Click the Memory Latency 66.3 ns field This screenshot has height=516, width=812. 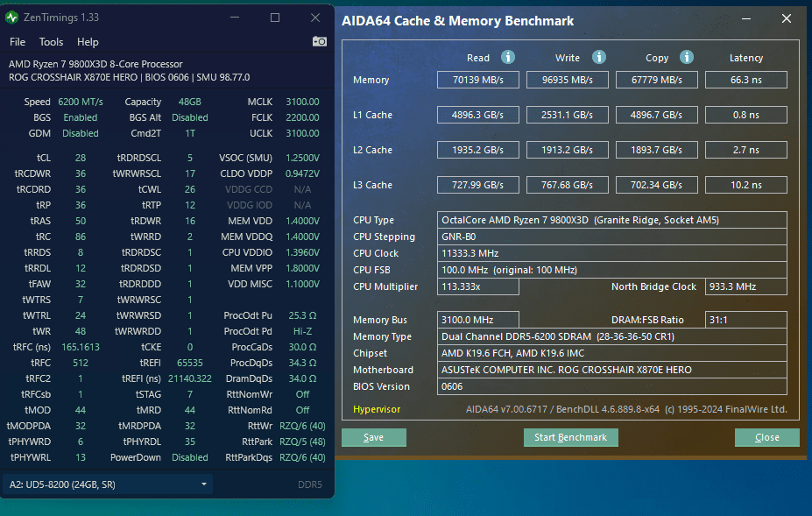(745, 80)
